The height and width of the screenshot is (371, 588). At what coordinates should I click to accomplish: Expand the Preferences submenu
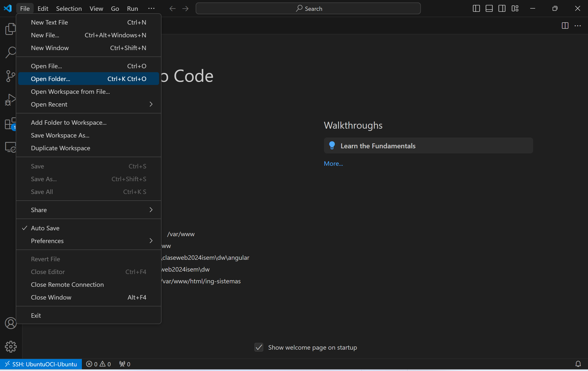(x=88, y=241)
